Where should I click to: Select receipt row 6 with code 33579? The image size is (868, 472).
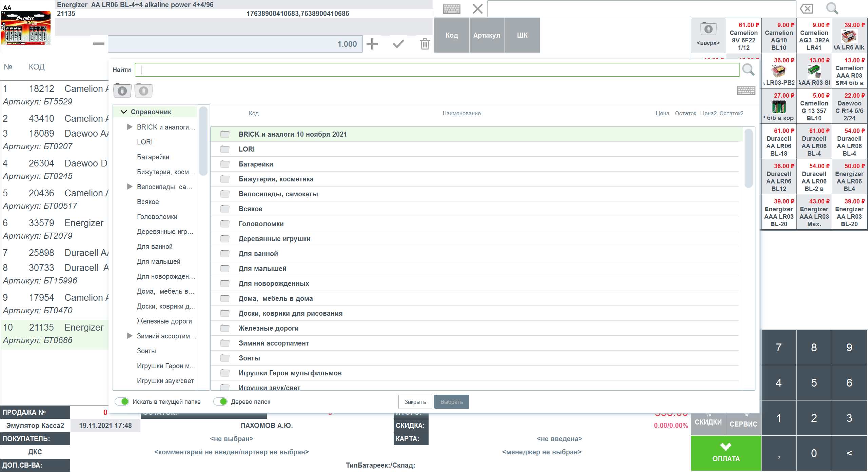coord(54,229)
